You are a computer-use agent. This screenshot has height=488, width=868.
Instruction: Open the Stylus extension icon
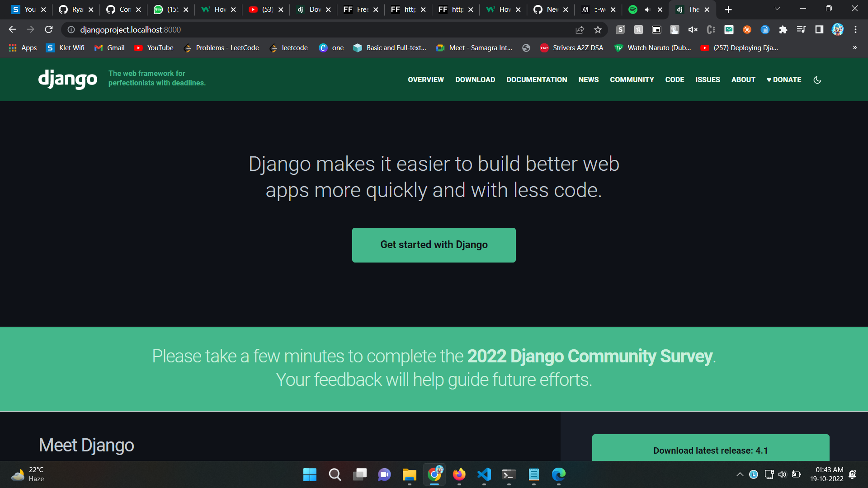pos(620,29)
